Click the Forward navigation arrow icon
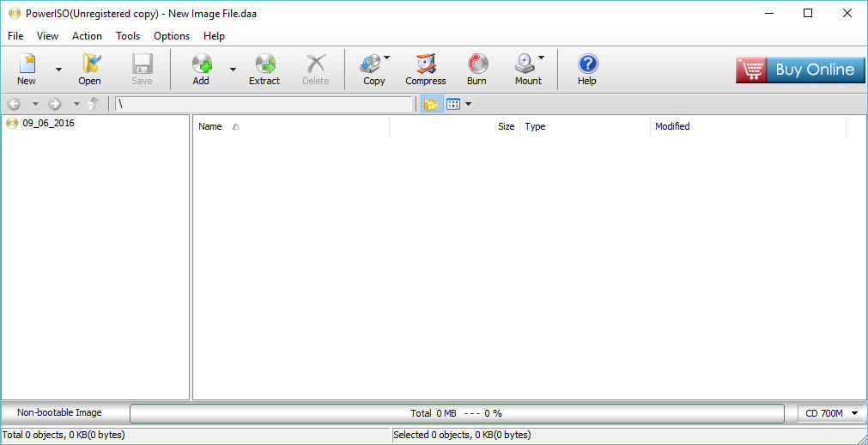Image resolution: width=868 pixels, height=445 pixels. coord(55,104)
